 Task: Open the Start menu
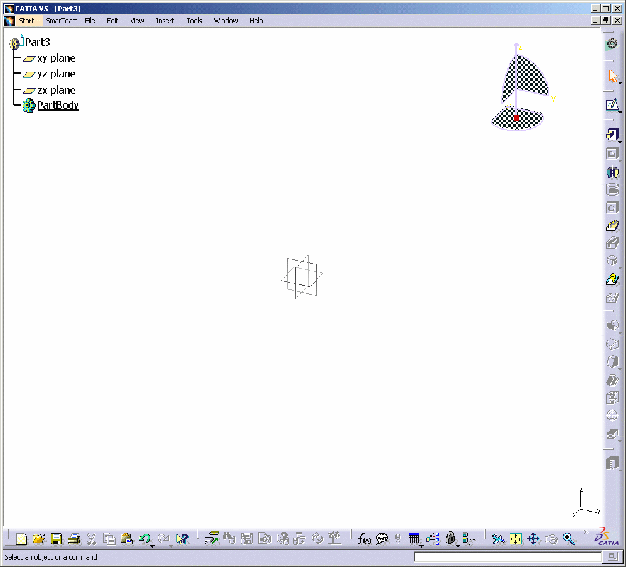coord(26,20)
